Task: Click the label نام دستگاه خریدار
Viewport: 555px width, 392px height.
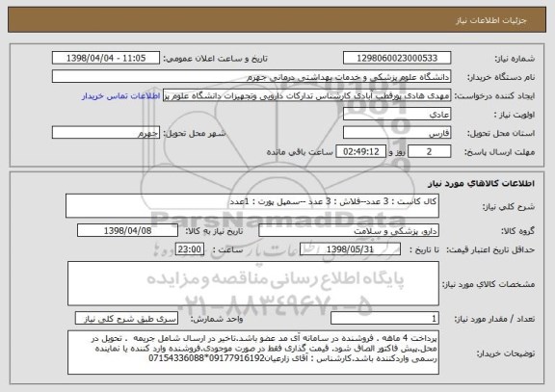Action: tap(502, 77)
